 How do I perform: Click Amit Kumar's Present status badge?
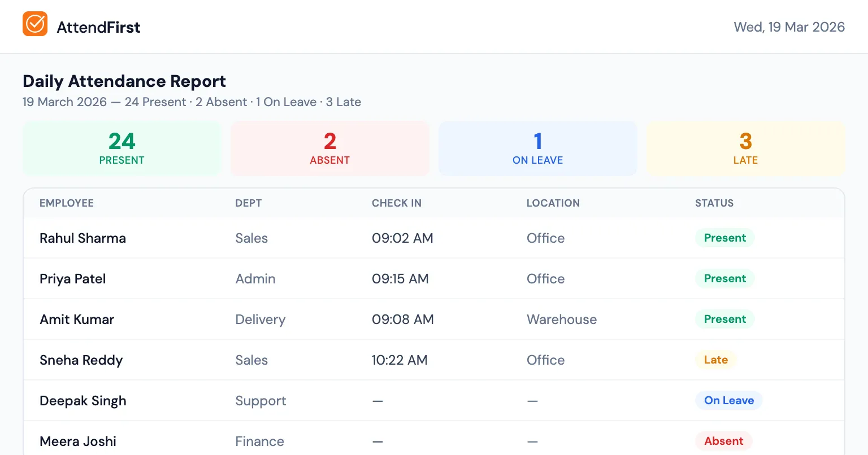725,319
